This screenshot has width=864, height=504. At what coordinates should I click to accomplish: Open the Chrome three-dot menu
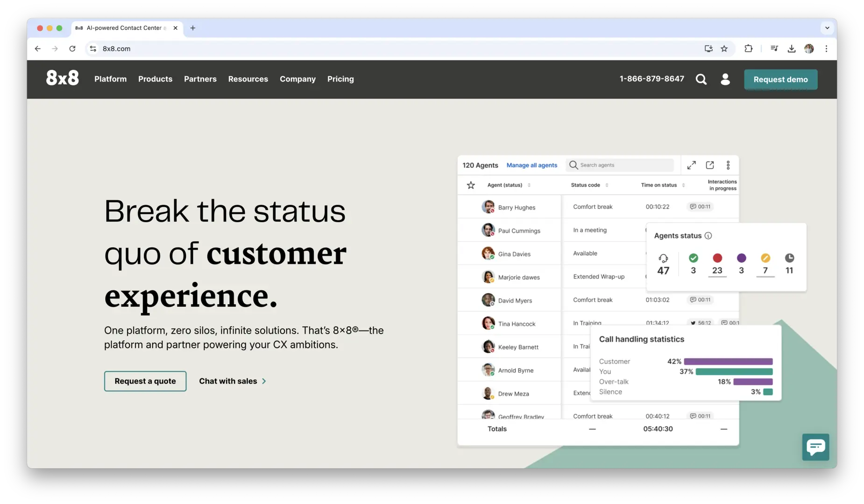[x=826, y=49]
